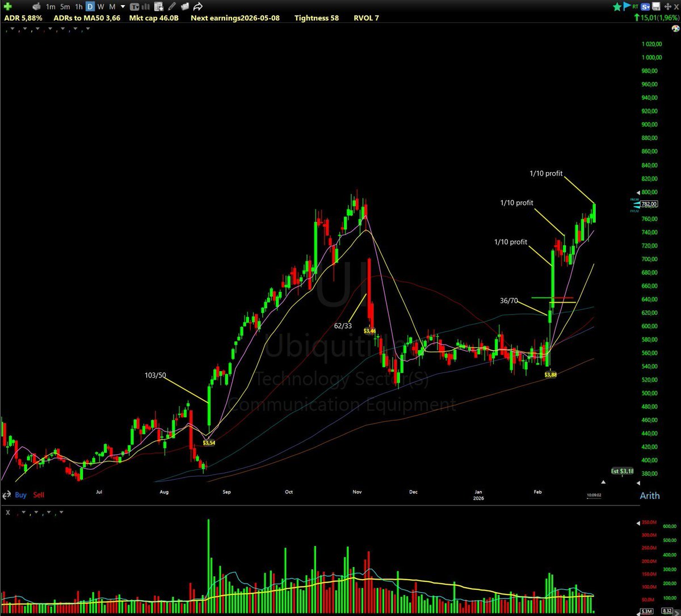Open the bar chart type icon
681x616 pixels.
pyautogui.click(x=145, y=7)
